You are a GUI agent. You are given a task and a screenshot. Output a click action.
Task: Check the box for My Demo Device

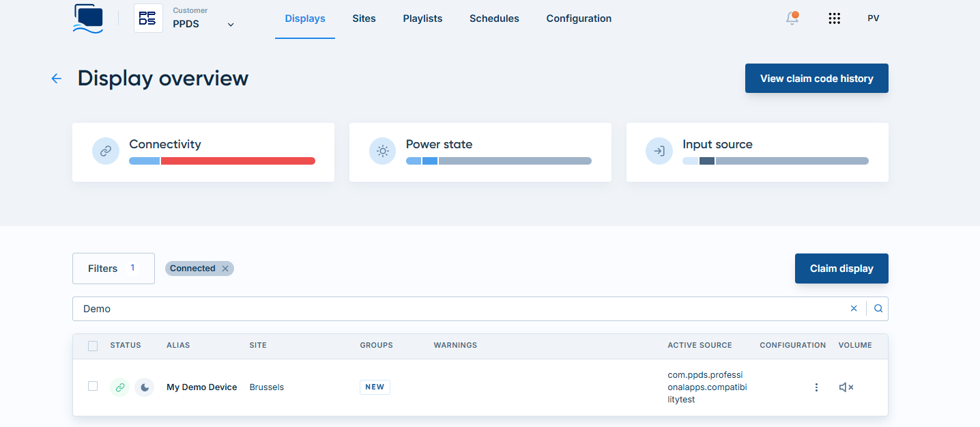(93, 387)
